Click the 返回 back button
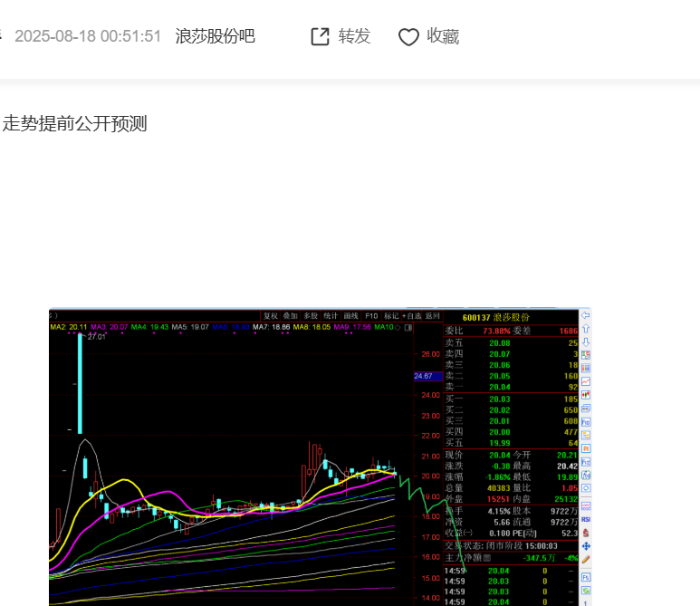Image resolution: width=700 pixels, height=606 pixels. (432, 316)
